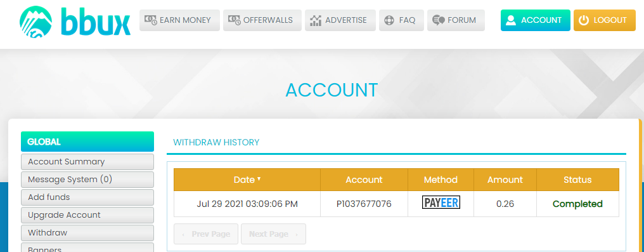
Task: Click the power icon on Logout
Action: [x=583, y=20]
